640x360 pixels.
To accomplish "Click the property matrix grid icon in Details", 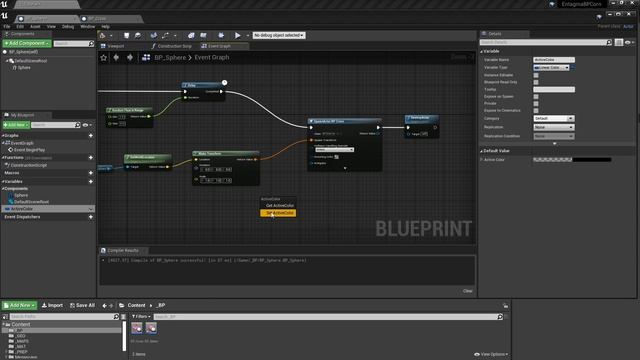I will pos(619,42).
